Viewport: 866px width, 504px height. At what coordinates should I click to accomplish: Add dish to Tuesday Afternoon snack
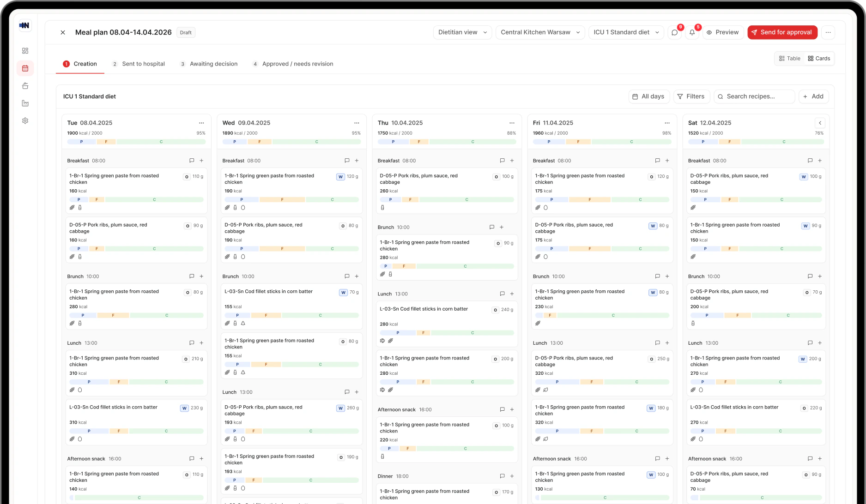pyautogui.click(x=201, y=458)
